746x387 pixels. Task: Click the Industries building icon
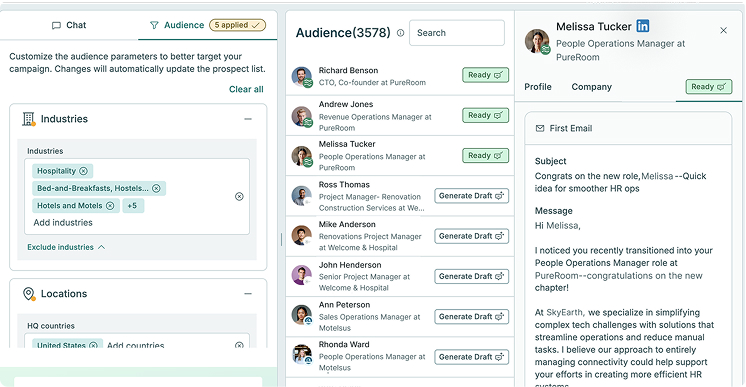(29, 119)
